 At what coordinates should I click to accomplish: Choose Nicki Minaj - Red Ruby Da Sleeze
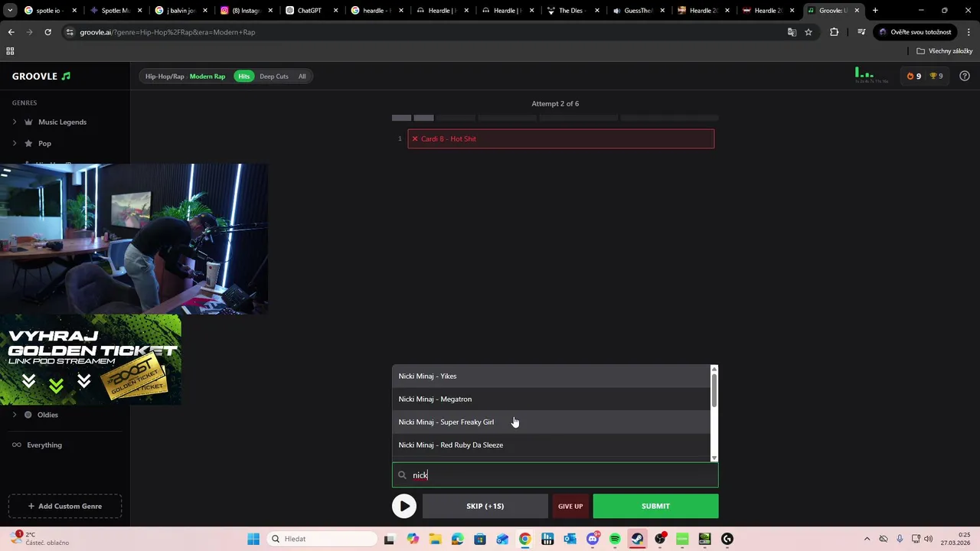(551, 445)
